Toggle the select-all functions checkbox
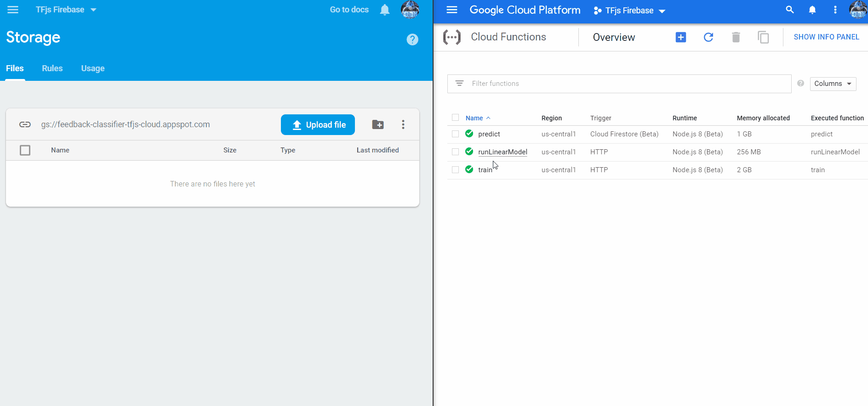Viewport: 868px width, 406px height. point(456,118)
